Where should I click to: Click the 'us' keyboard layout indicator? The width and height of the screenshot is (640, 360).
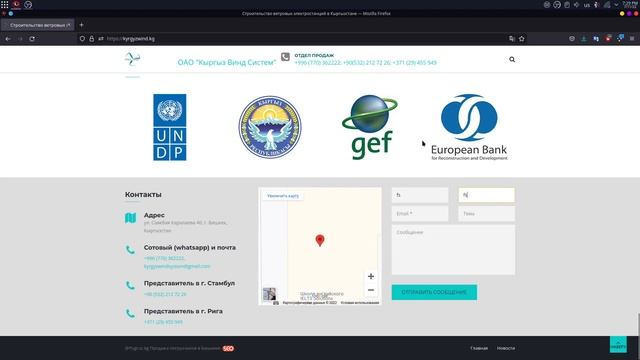[x=587, y=5]
